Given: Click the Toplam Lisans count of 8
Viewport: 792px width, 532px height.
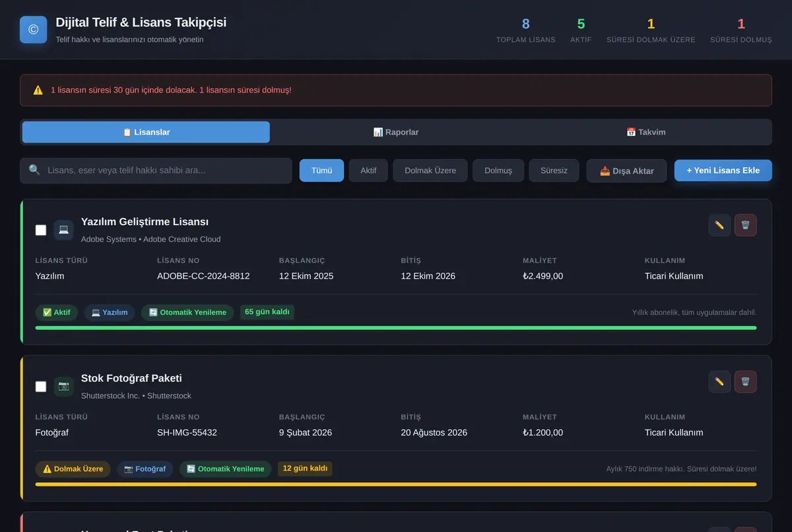Looking at the screenshot, I should tap(526, 24).
